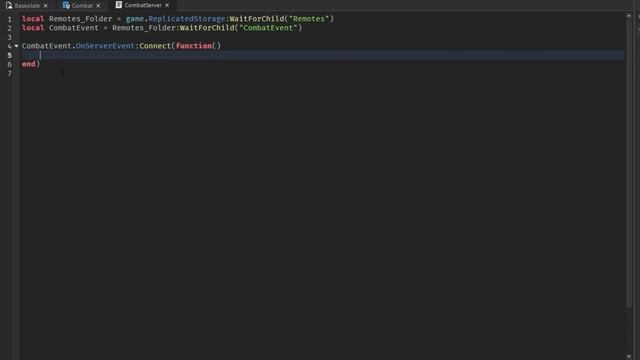Click ReplicatedStorage on line 1
The image size is (640, 360).
pos(187,19)
